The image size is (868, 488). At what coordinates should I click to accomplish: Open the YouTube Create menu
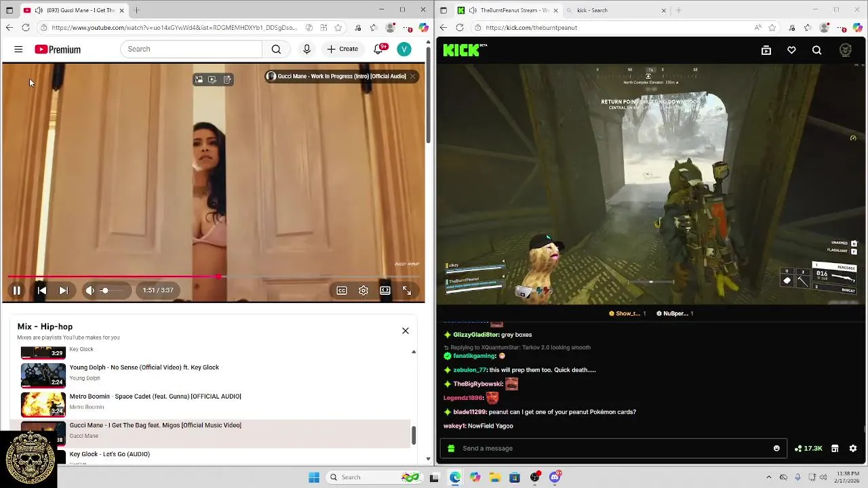click(x=342, y=49)
